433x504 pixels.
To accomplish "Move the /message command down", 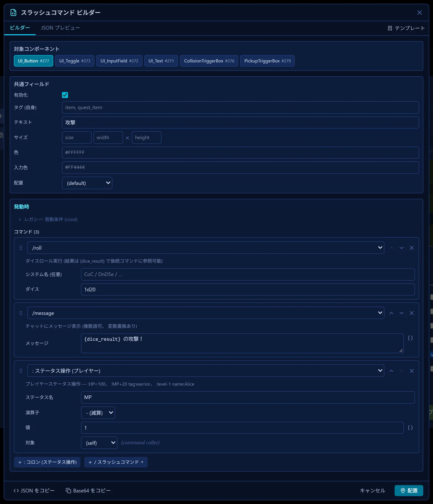I will pos(401,313).
